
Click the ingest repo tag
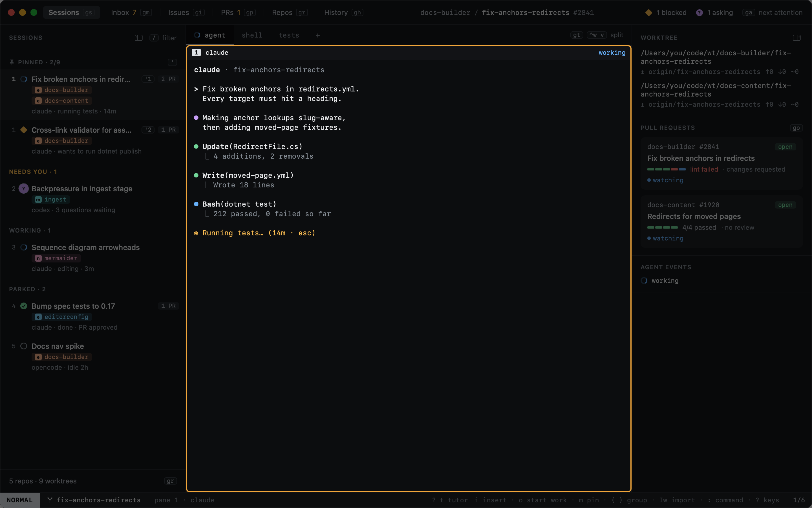click(51, 199)
